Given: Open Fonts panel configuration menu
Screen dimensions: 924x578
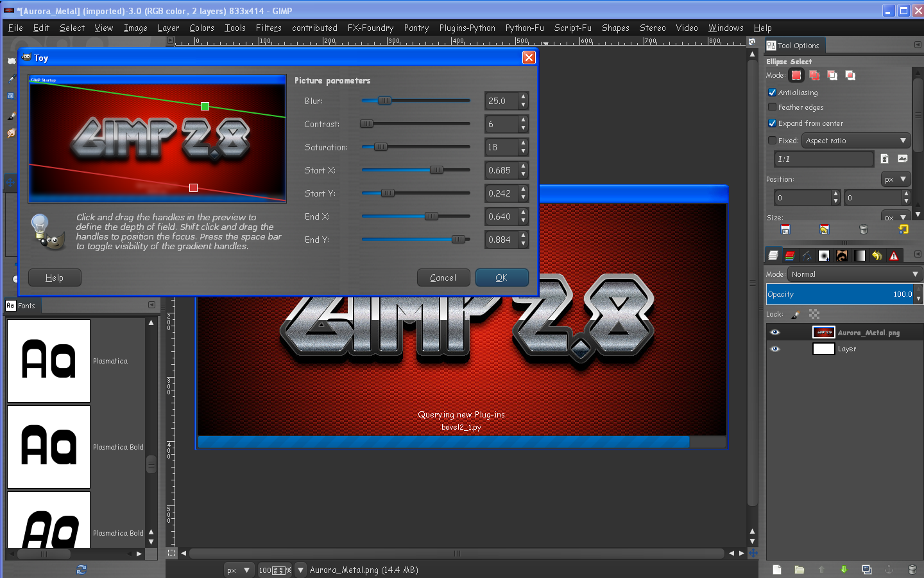Looking at the screenshot, I should 151,305.
